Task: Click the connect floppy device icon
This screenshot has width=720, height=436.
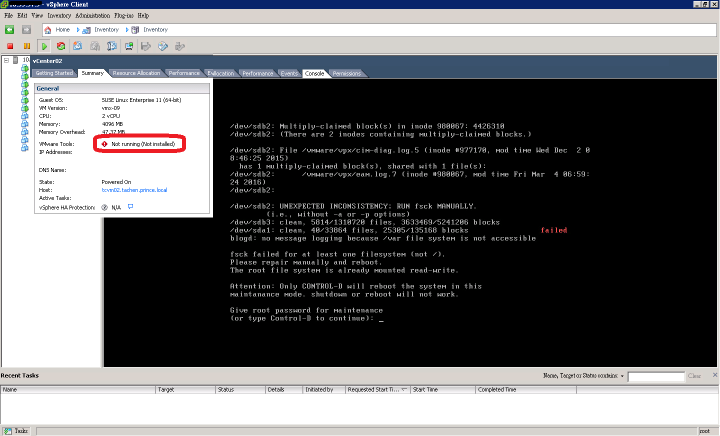Action: [146, 46]
